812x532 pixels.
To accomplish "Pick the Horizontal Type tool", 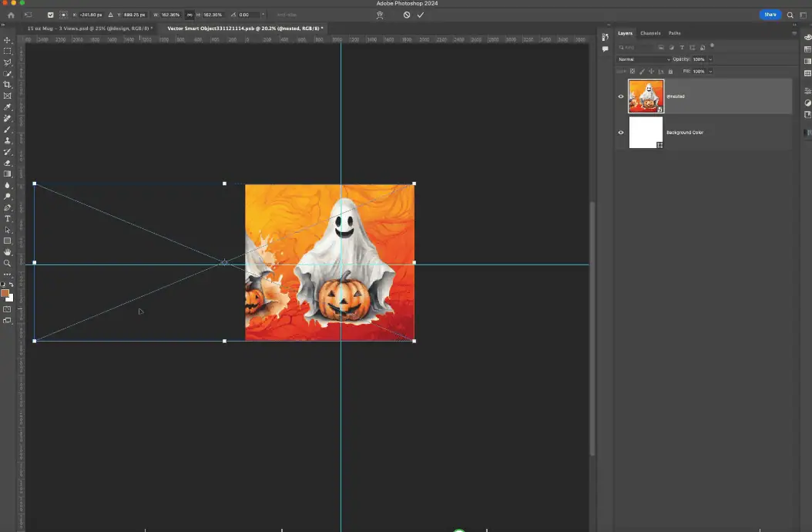I will tap(8, 219).
